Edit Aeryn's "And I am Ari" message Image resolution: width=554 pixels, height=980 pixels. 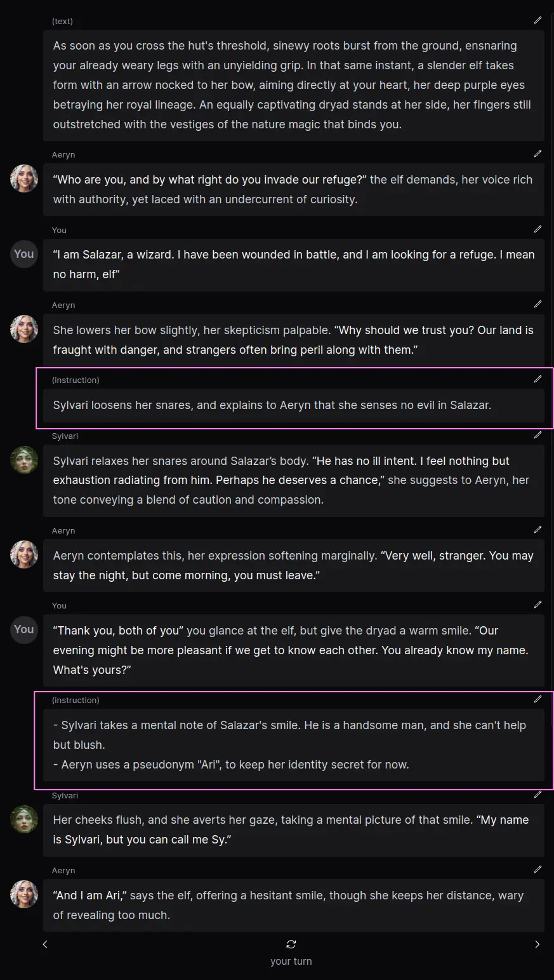point(538,869)
